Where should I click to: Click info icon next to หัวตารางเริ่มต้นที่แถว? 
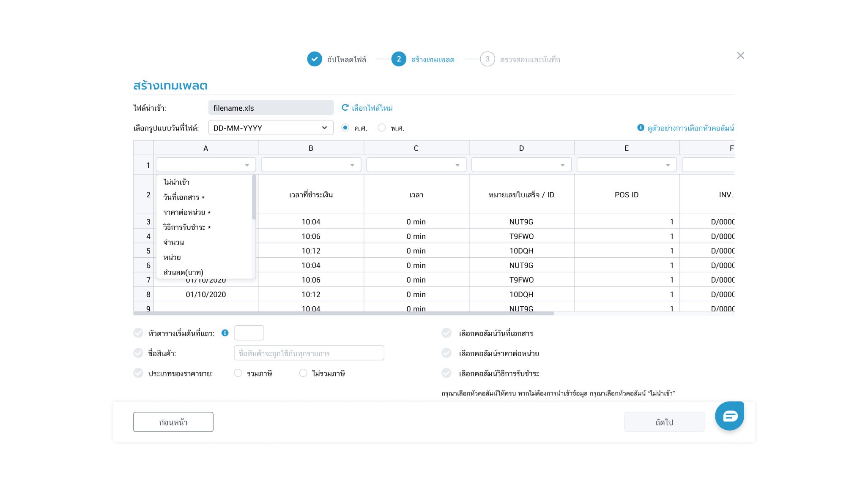[225, 333]
